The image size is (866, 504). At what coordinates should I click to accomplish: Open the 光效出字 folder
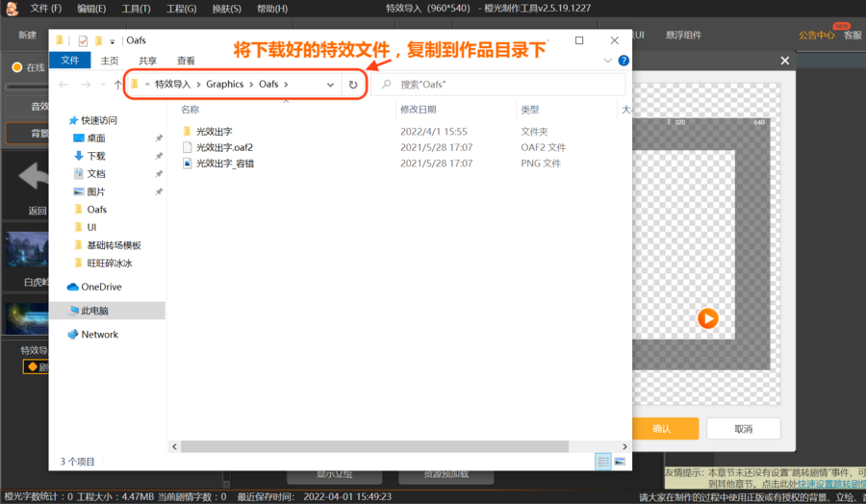tap(214, 131)
